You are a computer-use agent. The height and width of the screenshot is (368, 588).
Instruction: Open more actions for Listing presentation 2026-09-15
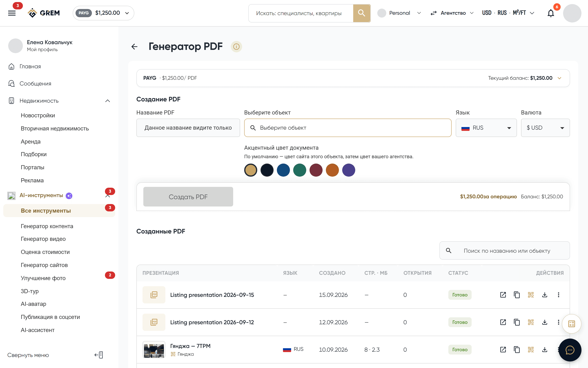(558, 295)
